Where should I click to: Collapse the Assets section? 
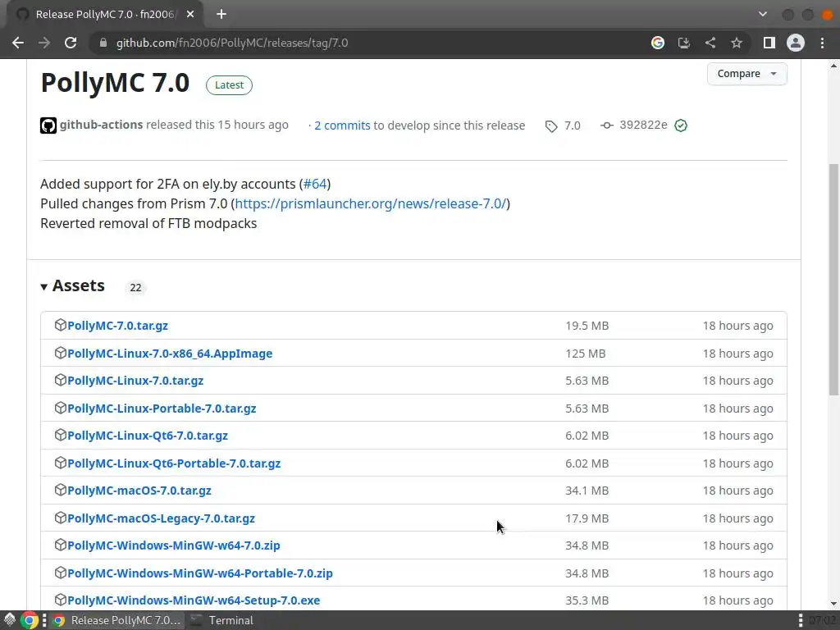[73, 286]
